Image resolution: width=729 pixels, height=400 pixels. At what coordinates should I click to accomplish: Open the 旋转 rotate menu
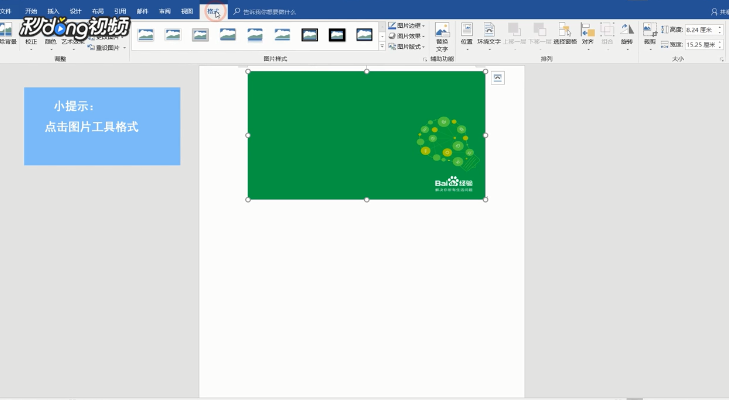click(627, 34)
